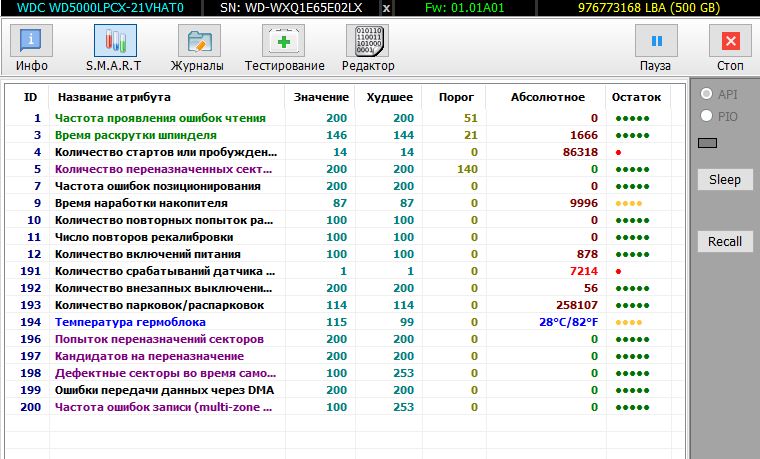
Task: Click the Худшее column header
Action: [x=390, y=97]
